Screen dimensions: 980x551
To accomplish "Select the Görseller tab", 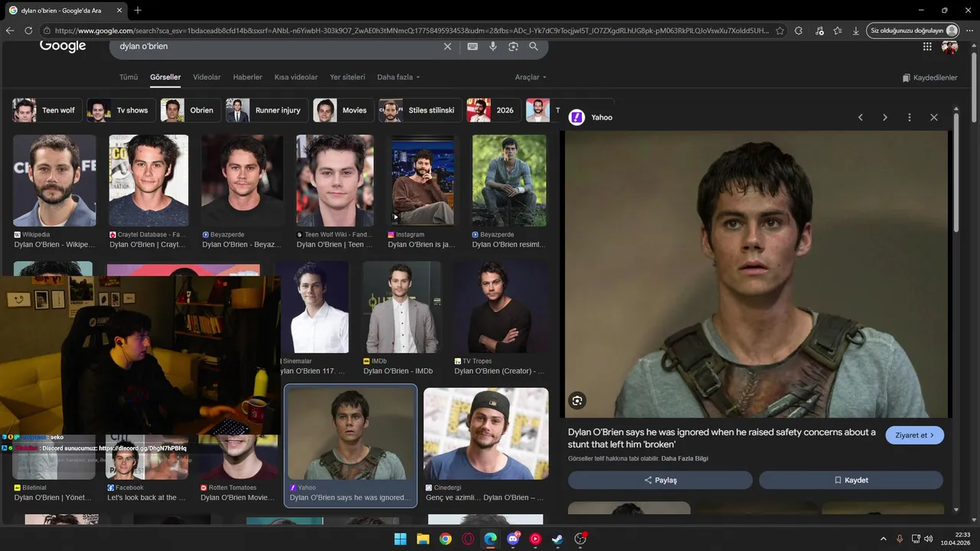I will (165, 77).
